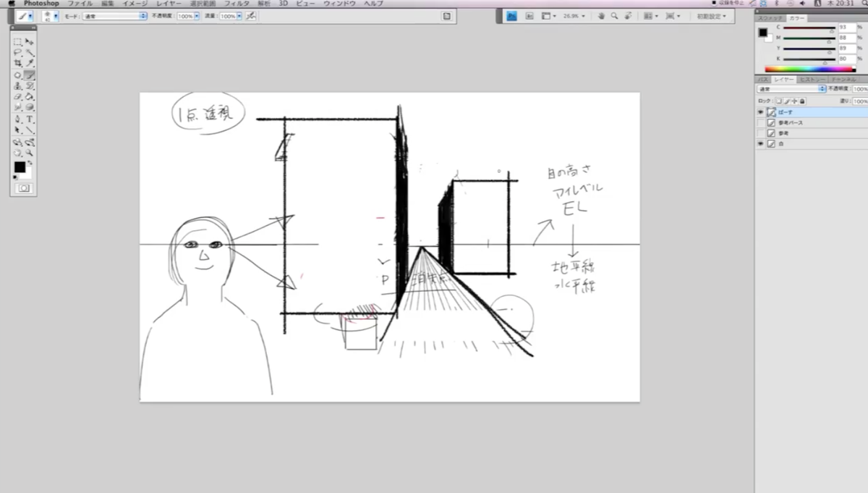Screen dimensions: 868x493
Task: Select the Dodge tool
Action: click(x=30, y=107)
